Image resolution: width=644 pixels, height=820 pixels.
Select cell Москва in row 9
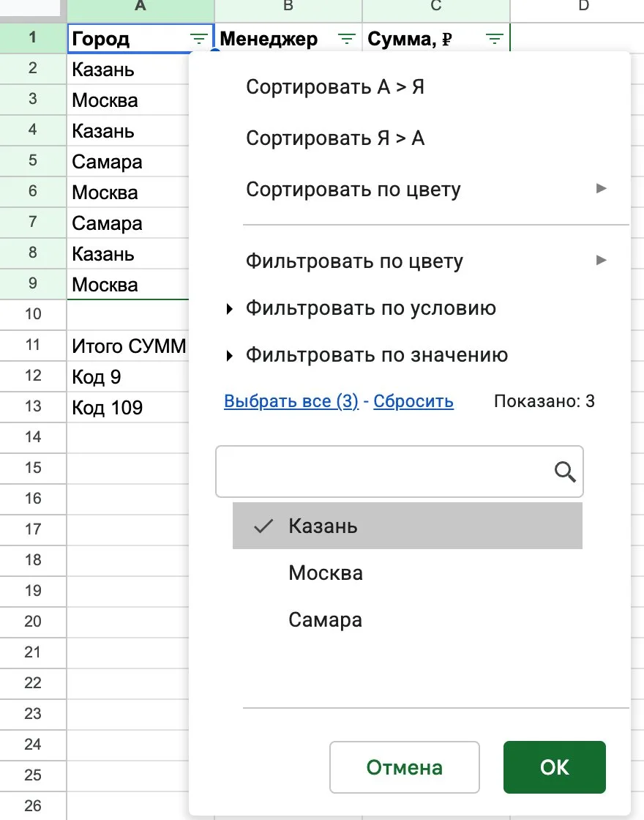[x=128, y=285]
